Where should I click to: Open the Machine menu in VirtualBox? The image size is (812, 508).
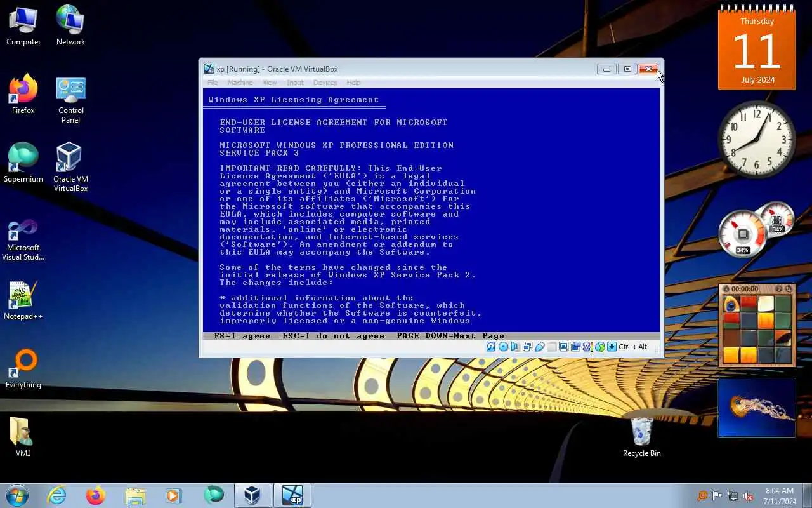(240, 83)
